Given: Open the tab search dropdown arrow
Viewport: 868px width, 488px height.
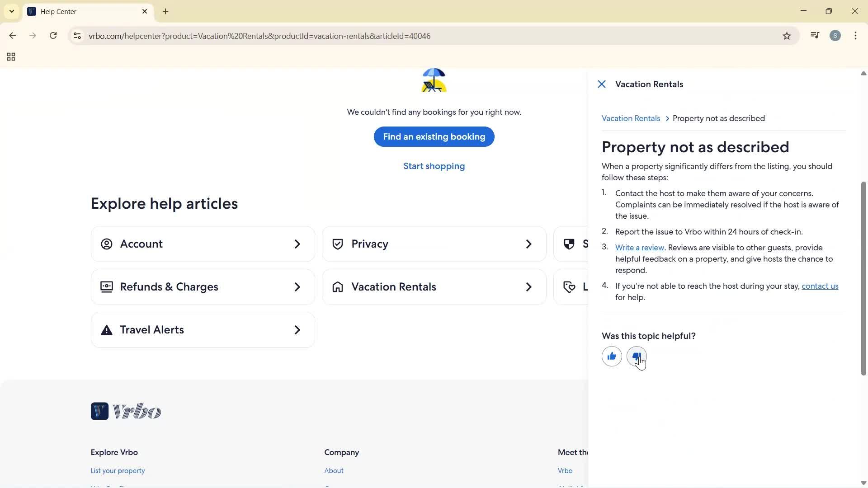Looking at the screenshot, I should [x=11, y=11].
